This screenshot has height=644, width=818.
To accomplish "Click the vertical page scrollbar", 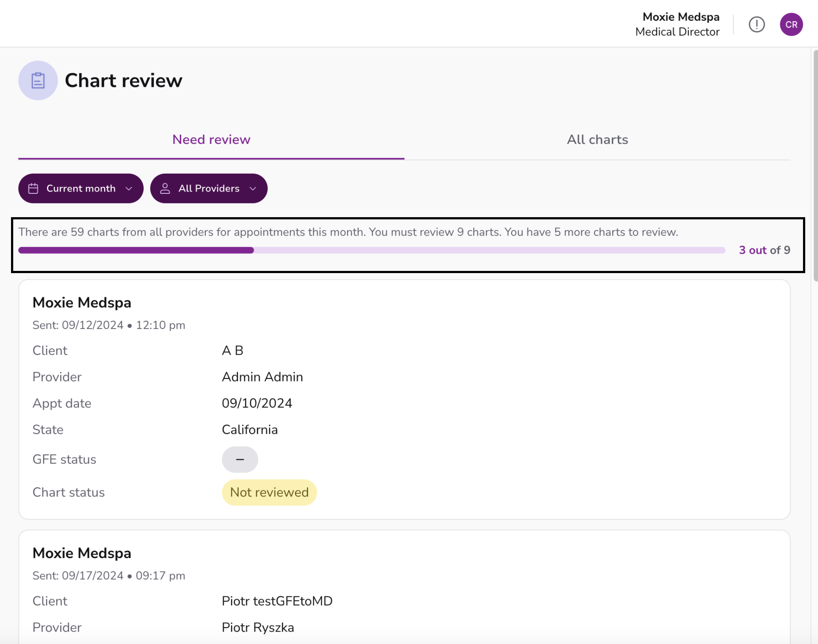I will [x=815, y=166].
